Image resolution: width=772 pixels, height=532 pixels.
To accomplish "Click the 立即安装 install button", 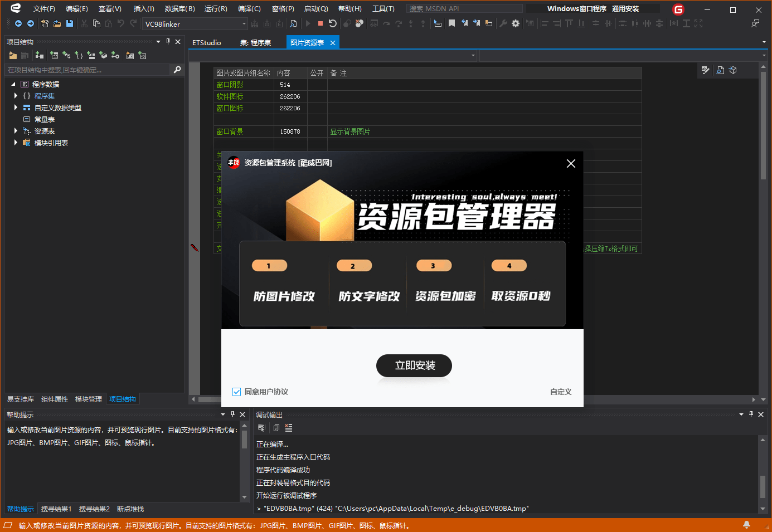I will pyautogui.click(x=414, y=365).
